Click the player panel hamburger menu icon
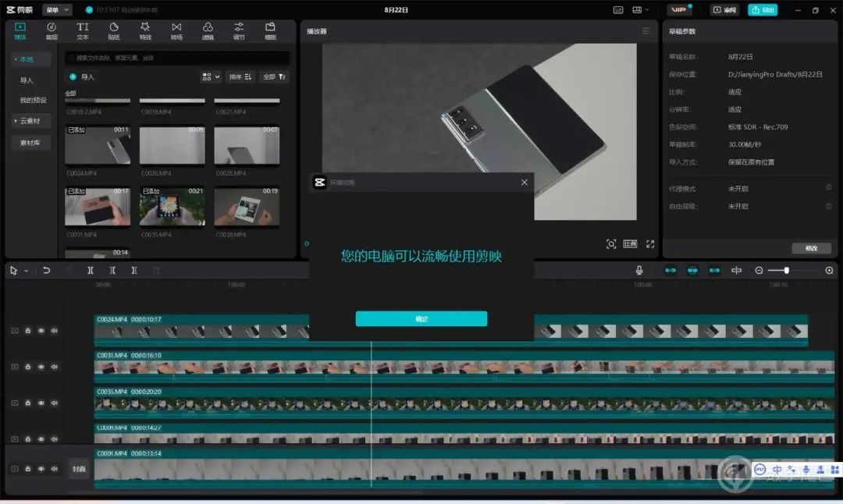The height and width of the screenshot is (504, 843). tap(646, 31)
